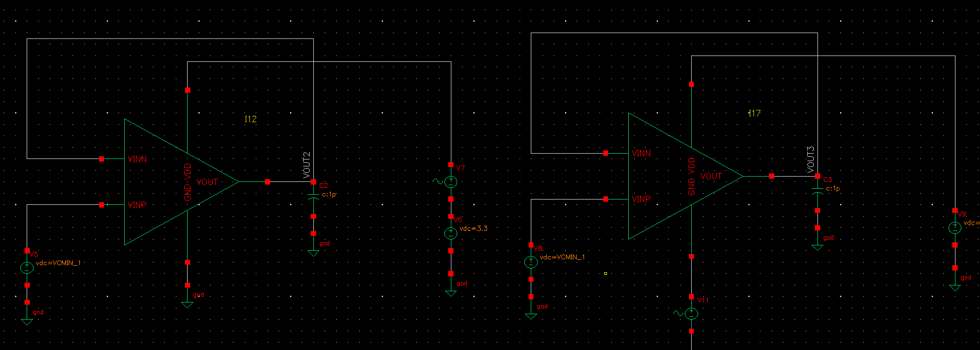
Task: Select the VOUT output pin square of I17
Action: tap(772, 176)
